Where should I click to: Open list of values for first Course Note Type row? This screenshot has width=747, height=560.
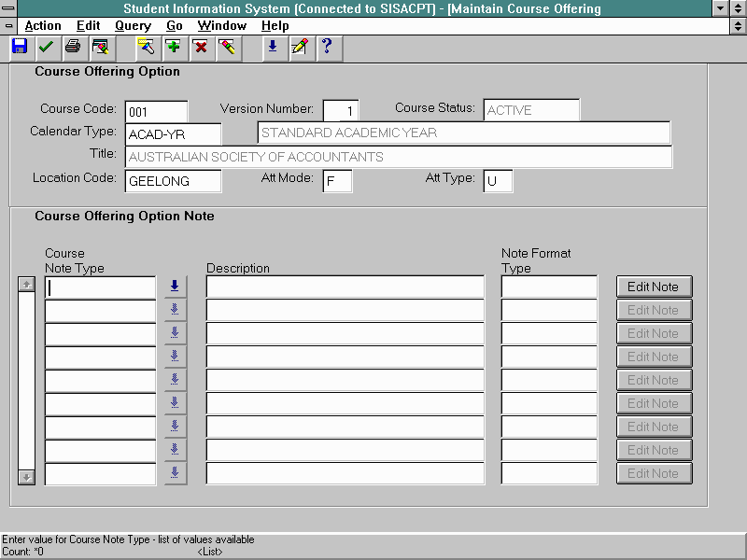(x=175, y=287)
